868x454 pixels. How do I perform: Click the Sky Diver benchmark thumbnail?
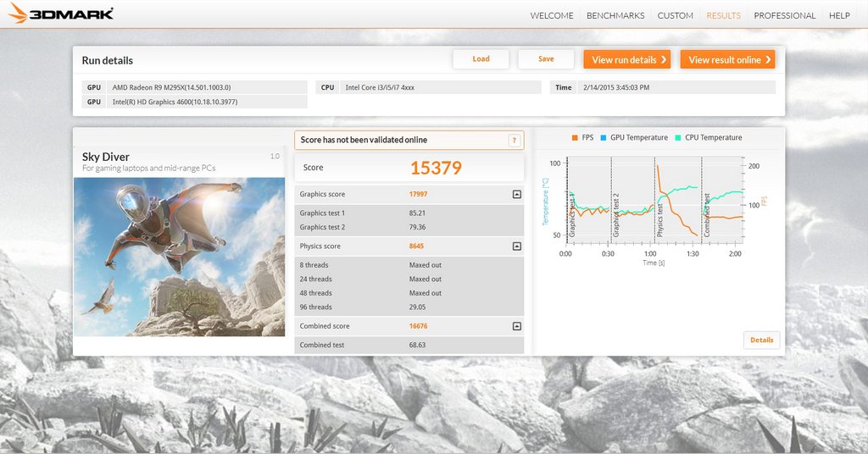(180, 257)
